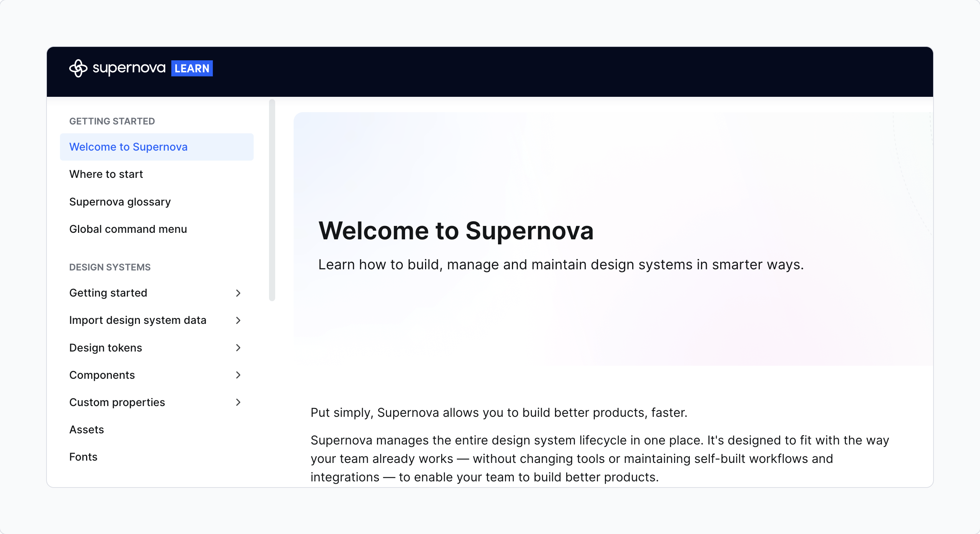This screenshot has width=980, height=534.
Task: Click the Import design system data label
Action: pos(138,320)
